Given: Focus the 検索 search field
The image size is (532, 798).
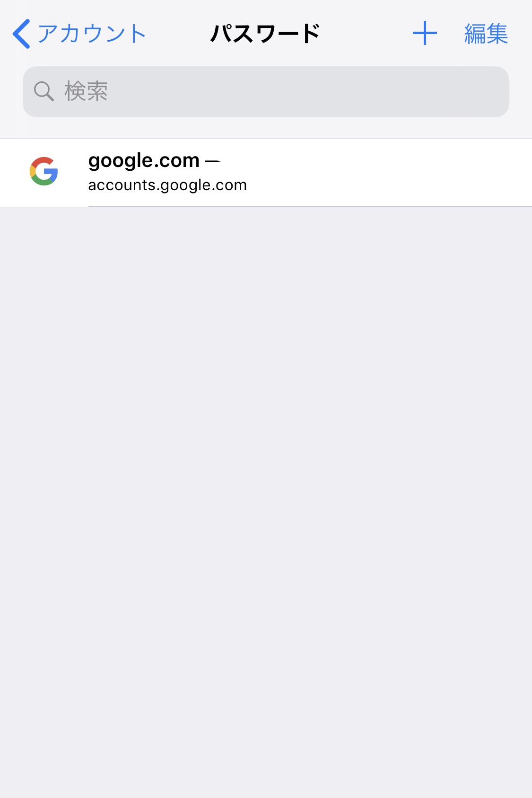Looking at the screenshot, I should coord(266,92).
